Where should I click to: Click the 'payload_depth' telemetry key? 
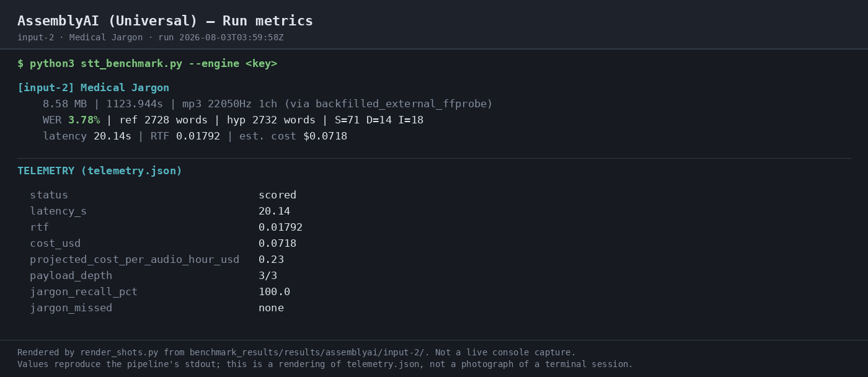click(71, 276)
